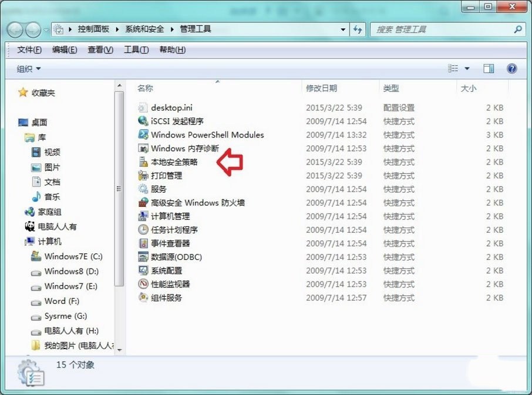Select the 性能监视器 icon
The image size is (532, 395).
143,284
